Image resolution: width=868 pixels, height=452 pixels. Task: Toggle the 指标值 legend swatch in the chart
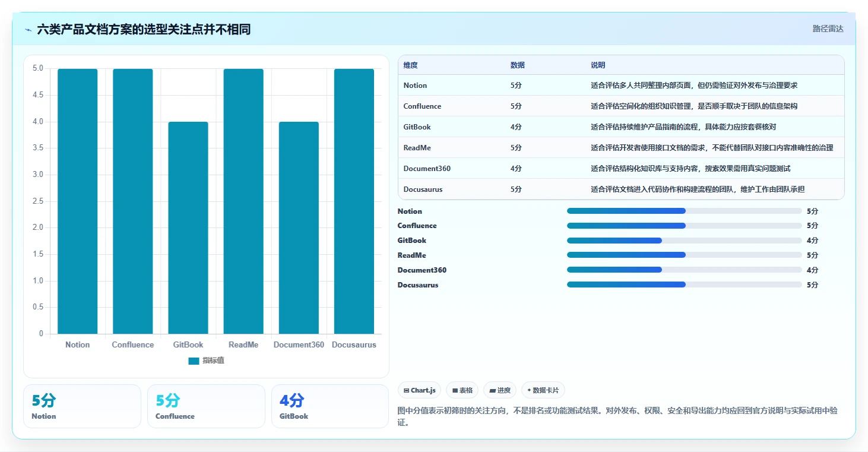point(194,361)
